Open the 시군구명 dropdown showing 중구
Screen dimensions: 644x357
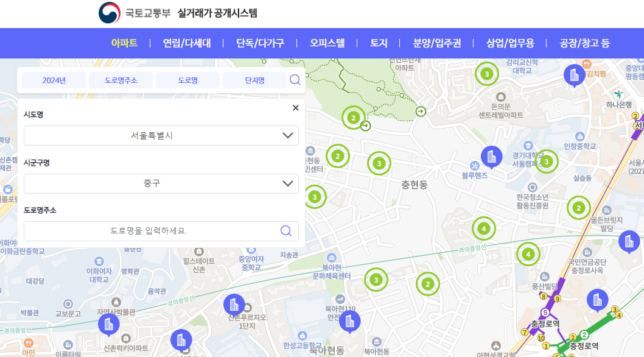coord(161,183)
